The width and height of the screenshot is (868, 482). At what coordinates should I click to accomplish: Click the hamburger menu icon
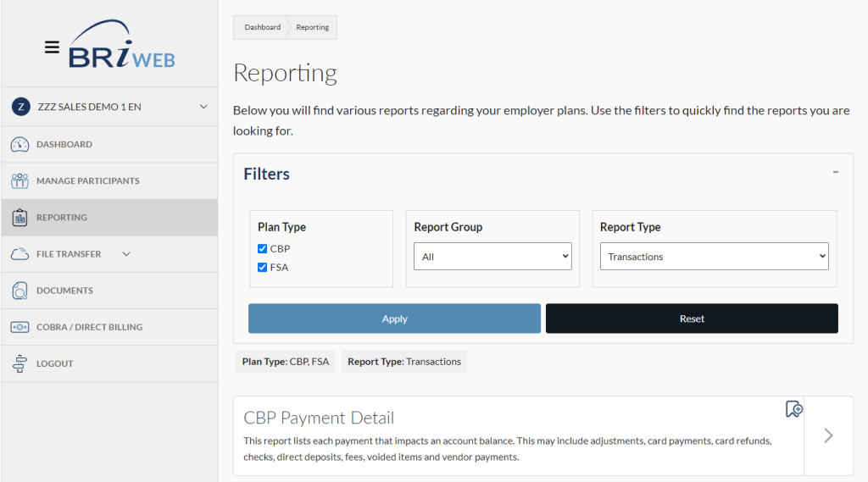coord(52,47)
